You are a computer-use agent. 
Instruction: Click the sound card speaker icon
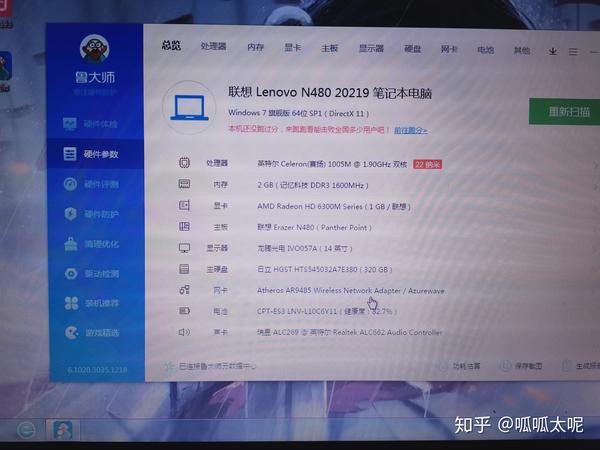(x=184, y=332)
